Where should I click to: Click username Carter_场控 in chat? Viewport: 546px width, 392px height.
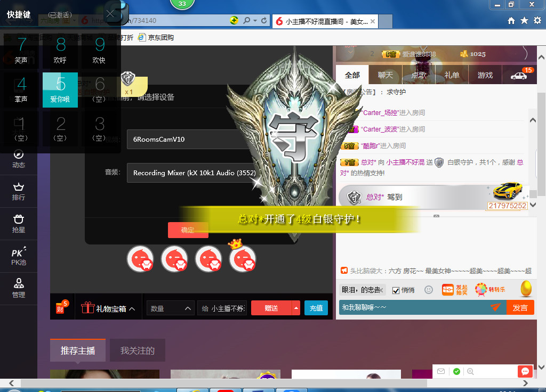[380, 113]
